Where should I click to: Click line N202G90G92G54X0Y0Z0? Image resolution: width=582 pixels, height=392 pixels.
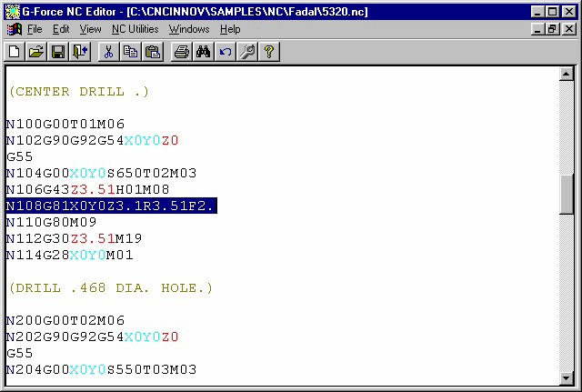click(x=93, y=337)
